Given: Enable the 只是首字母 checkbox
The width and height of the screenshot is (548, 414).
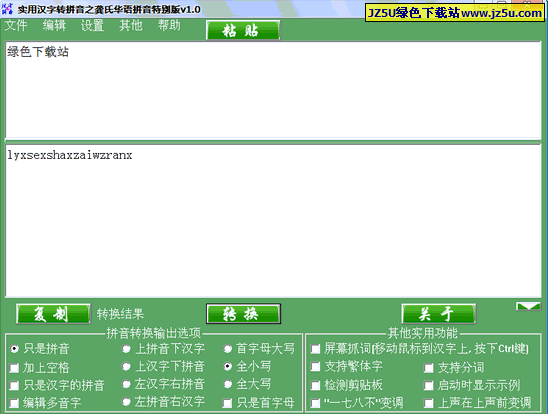Looking at the screenshot, I should point(259,403).
